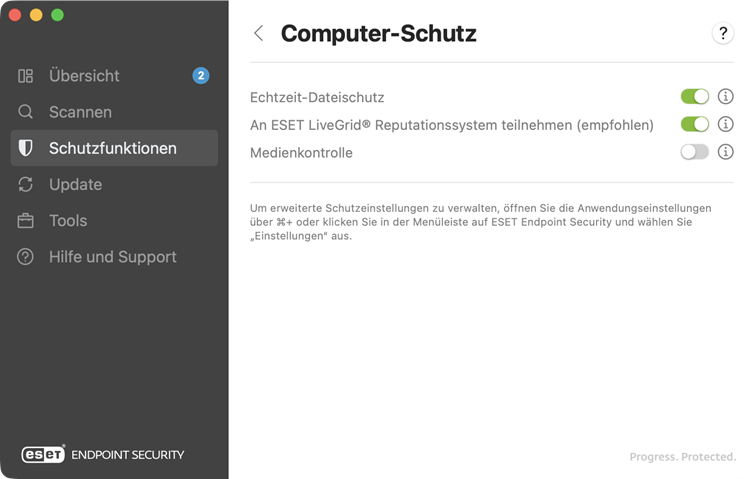The width and height of the screenshot is (756, 479).
Task: Click the Übersicht dashboard icon
Action: coord(26,76)
